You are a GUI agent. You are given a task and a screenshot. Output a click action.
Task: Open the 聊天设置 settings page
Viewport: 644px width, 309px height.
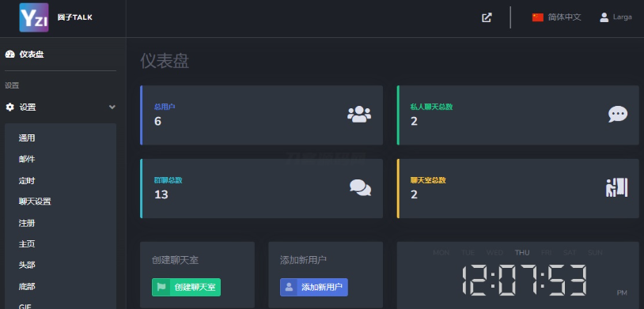point(35,202)
